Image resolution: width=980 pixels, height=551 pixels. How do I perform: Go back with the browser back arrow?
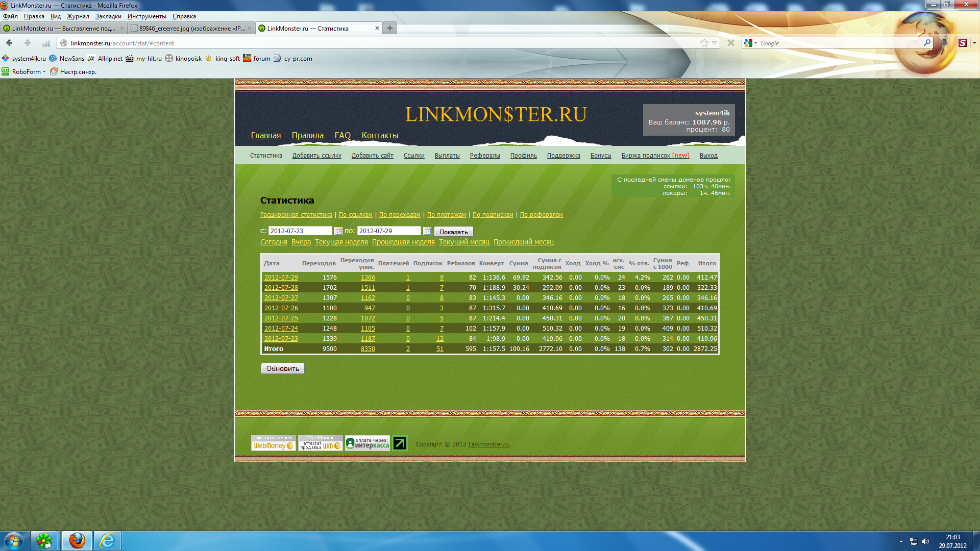click(9, 43)
